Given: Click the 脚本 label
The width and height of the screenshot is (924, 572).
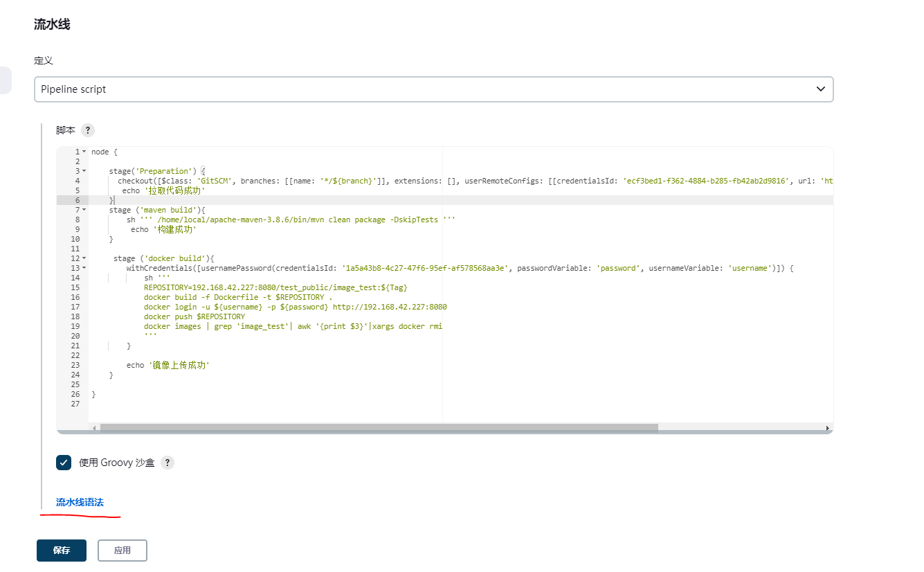Looking at the screenshot, I should pos(66,130).
